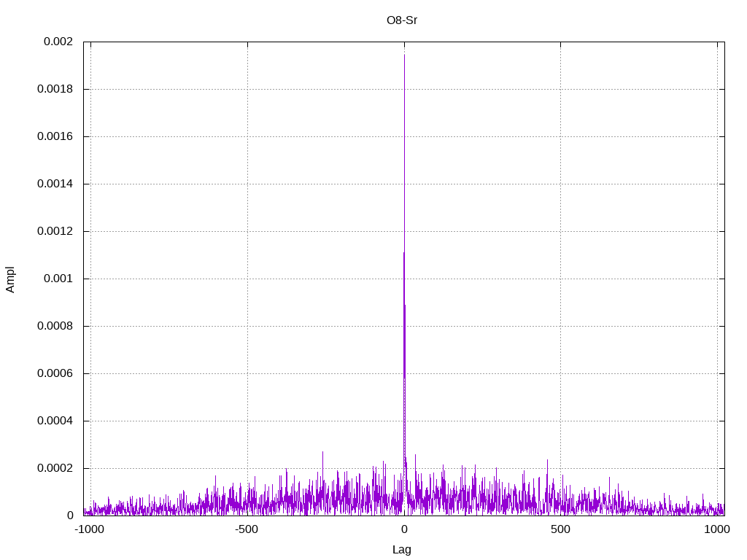Screen dimensions: 747x560
Task: Click y-axis tick label 0.0004
Action: point(55,421)
